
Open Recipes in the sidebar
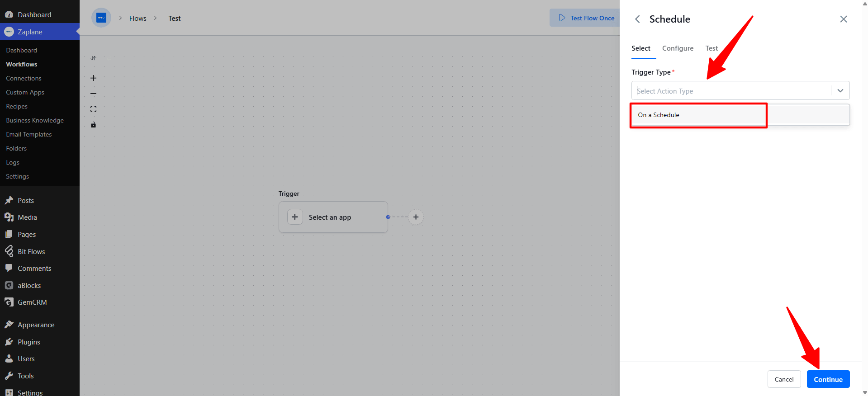pos(17,106)
